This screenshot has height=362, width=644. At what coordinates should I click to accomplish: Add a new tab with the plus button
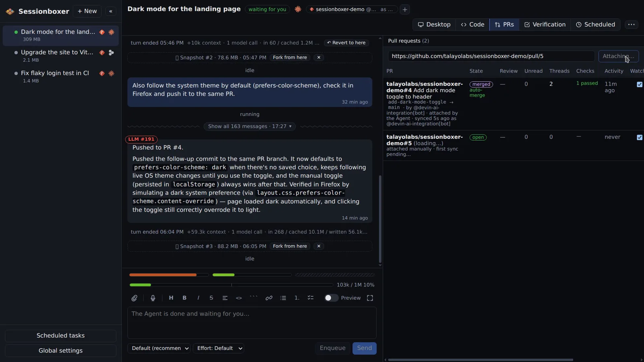pos(405,9)
